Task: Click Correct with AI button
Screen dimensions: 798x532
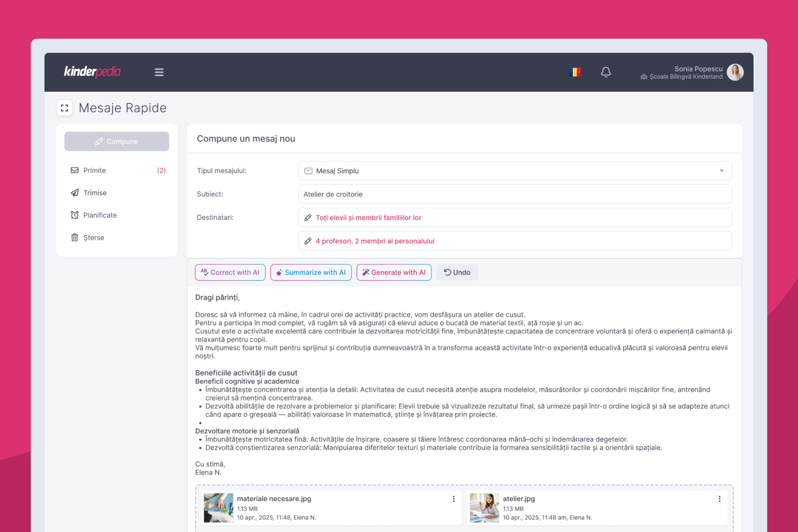Action: [x=230, y=273]
